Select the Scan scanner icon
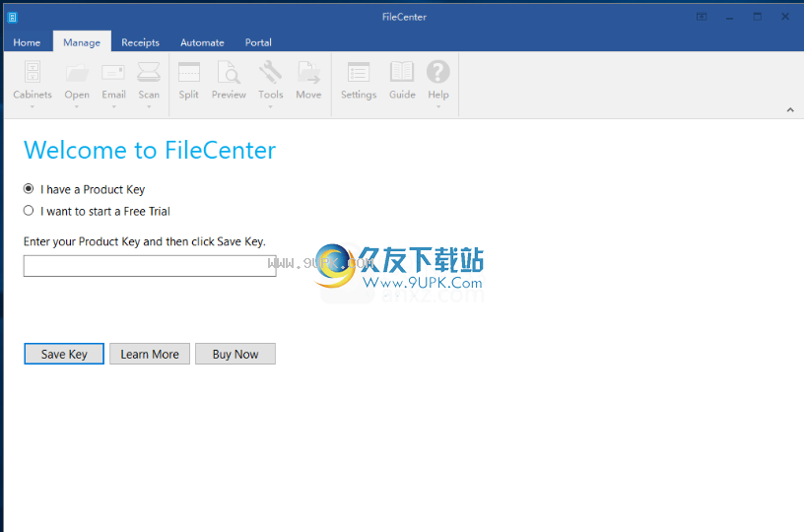Viewport: 804px width, 532px height. point(149,72)
